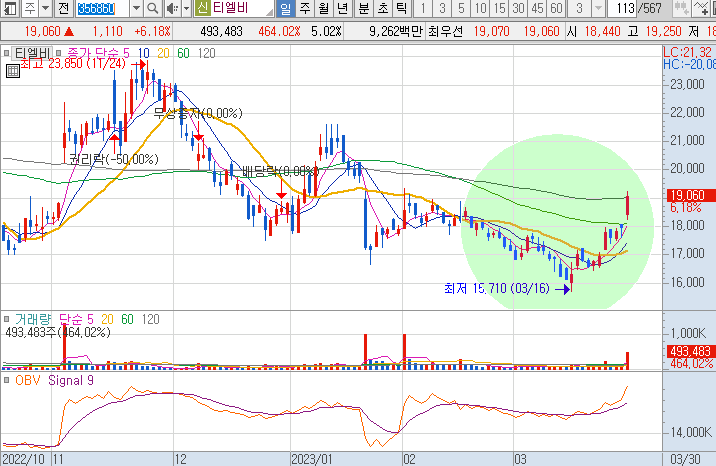The height and width of the screenshot is (466, 716).
Task: Click the 종가 단순 5 legend text
Action: coord(98,53)
